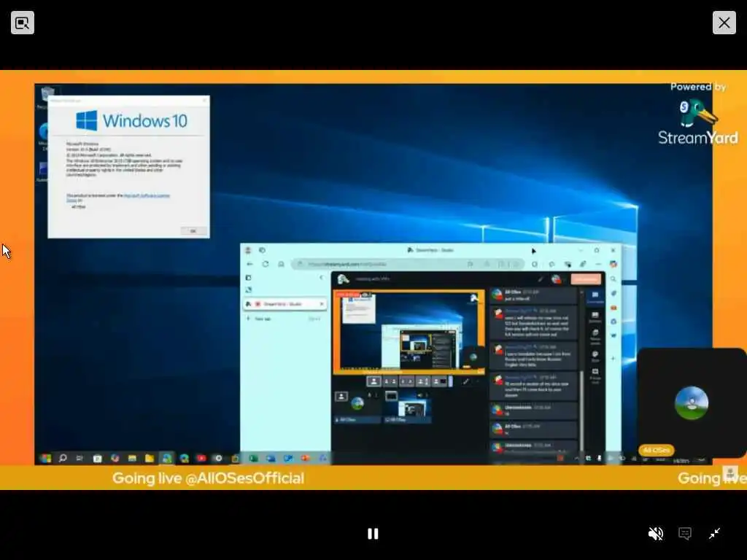Click the screen share source thumbnail
The image size is (747, 560).
pos(408,408)
